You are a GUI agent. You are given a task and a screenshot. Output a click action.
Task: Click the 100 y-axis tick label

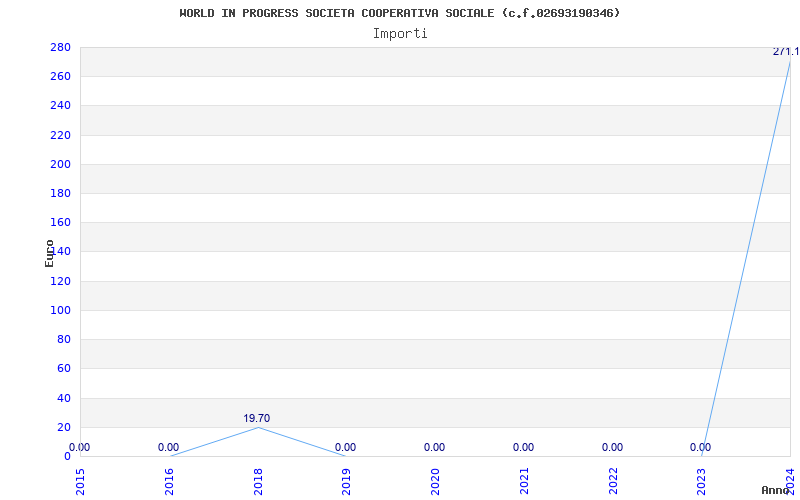point(60,310)
